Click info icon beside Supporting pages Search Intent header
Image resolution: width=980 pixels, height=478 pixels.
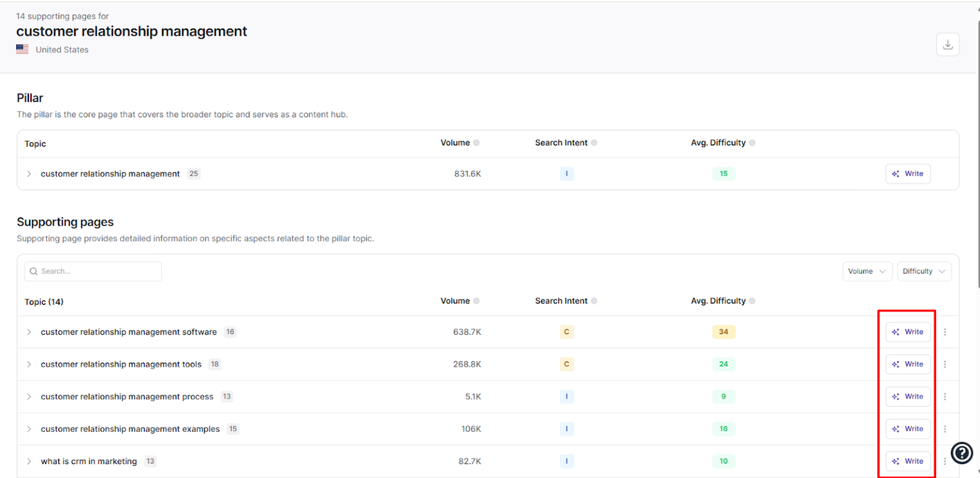tap(594, 301)
